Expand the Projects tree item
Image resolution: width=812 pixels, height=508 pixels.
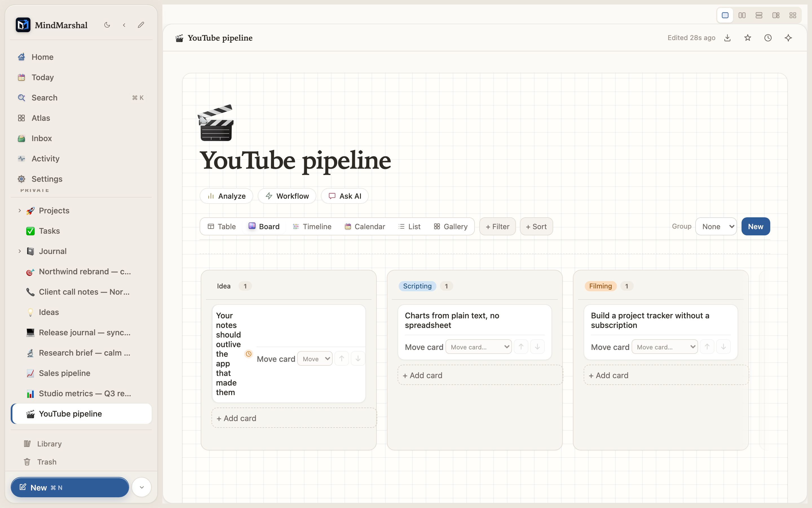tap(19, 211)
